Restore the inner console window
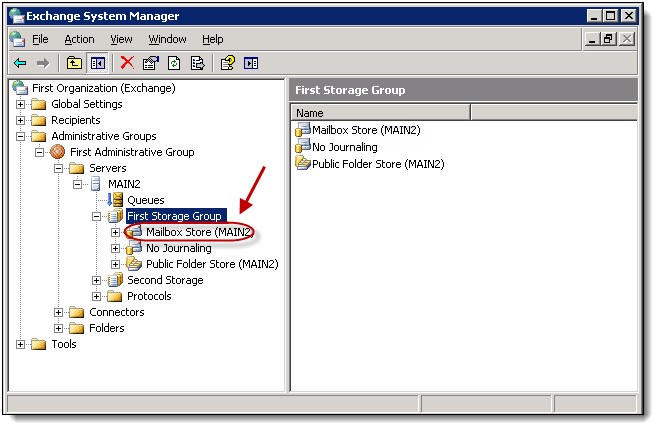The height and width of the screenshot is (432, 661). tap(609, 39)
